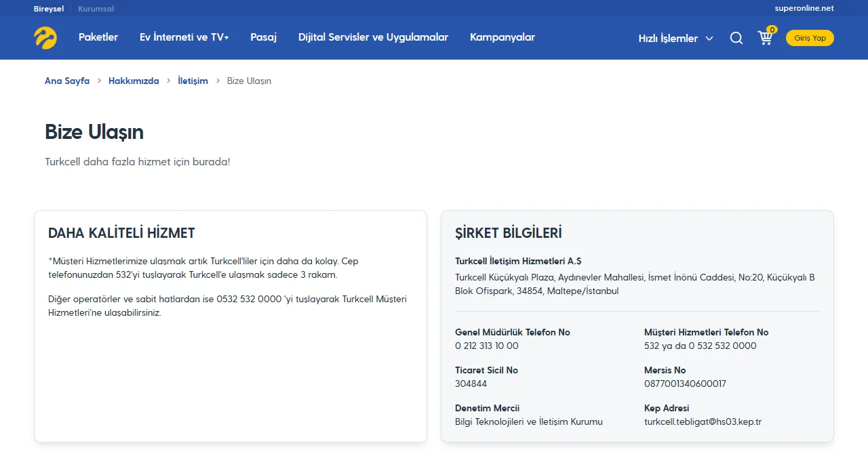The width and height of the screenshot is (868, 454).
Task: Click the Bize Ulaşın page heading
Action: pyautogui.click(x=94, y=132)
